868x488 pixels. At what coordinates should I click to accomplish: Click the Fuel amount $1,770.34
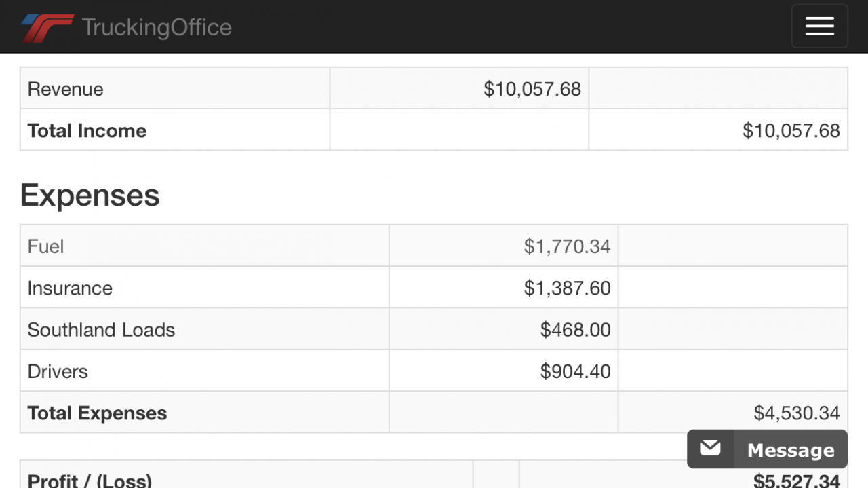[567, 246]
